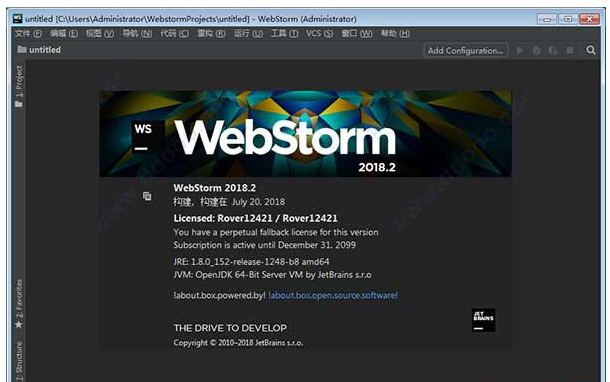610x382 pixels.
Task: Open the VCS (S) menu
Action: click(x=319, y=34)
